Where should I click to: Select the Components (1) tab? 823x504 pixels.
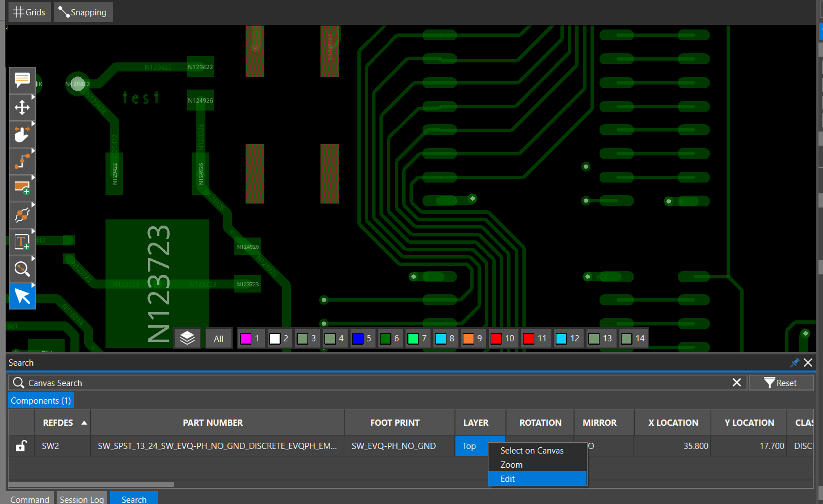pos(41,401)
